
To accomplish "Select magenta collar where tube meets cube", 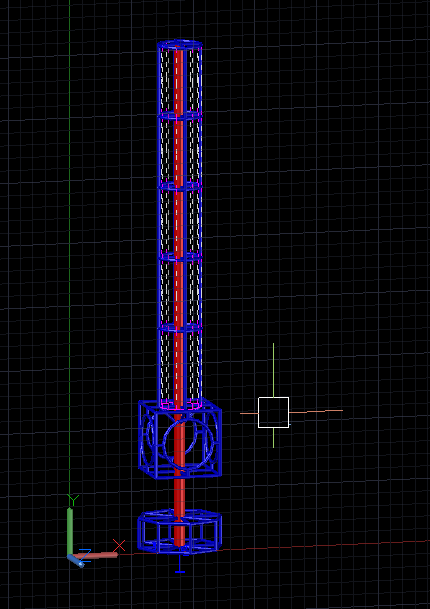I will (180, 405).
